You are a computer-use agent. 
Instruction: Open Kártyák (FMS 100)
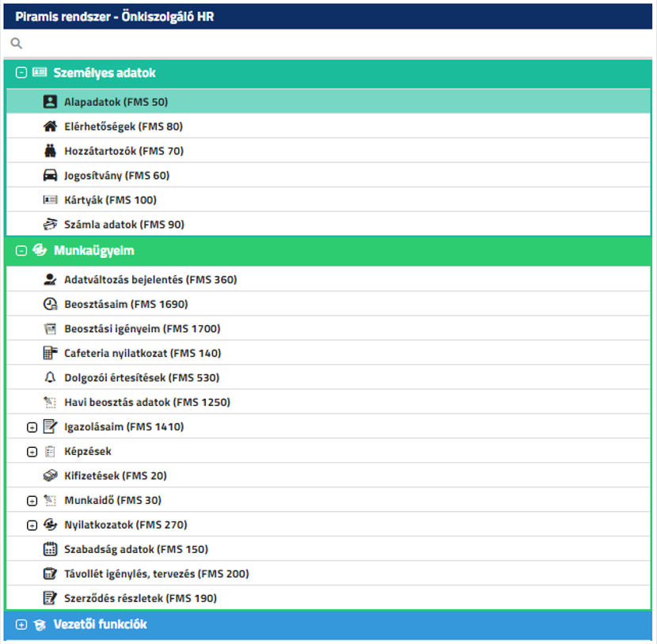tap(328, 199)
